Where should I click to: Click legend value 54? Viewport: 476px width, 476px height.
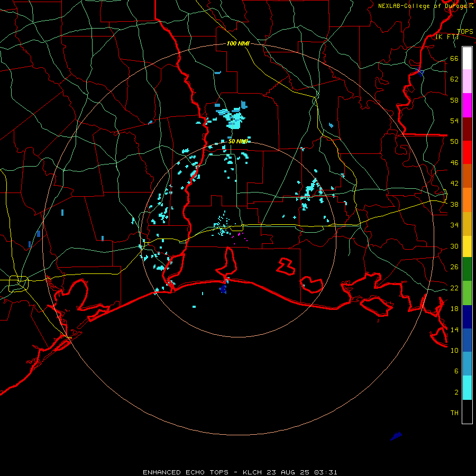tap(454, 121)
